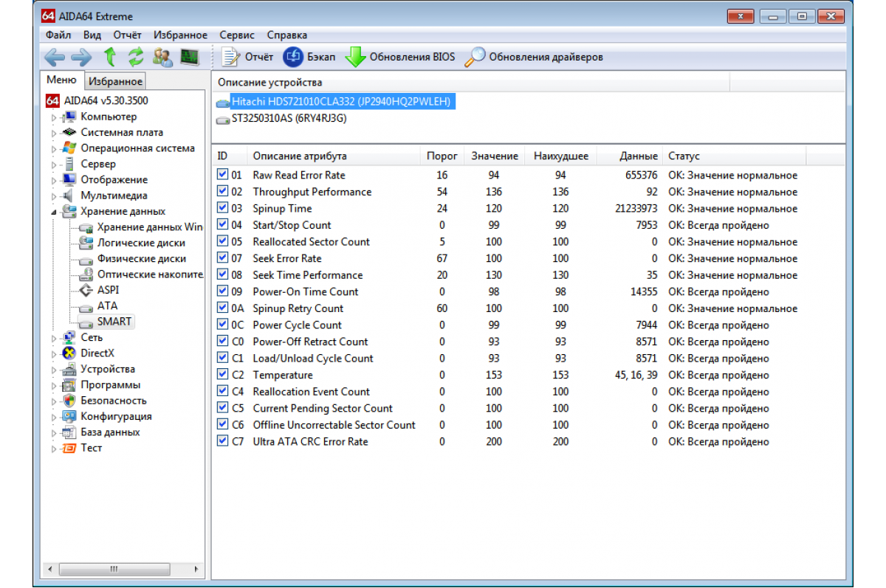Uncheck the Start/Stop Count checkbox

pos(223,224)
